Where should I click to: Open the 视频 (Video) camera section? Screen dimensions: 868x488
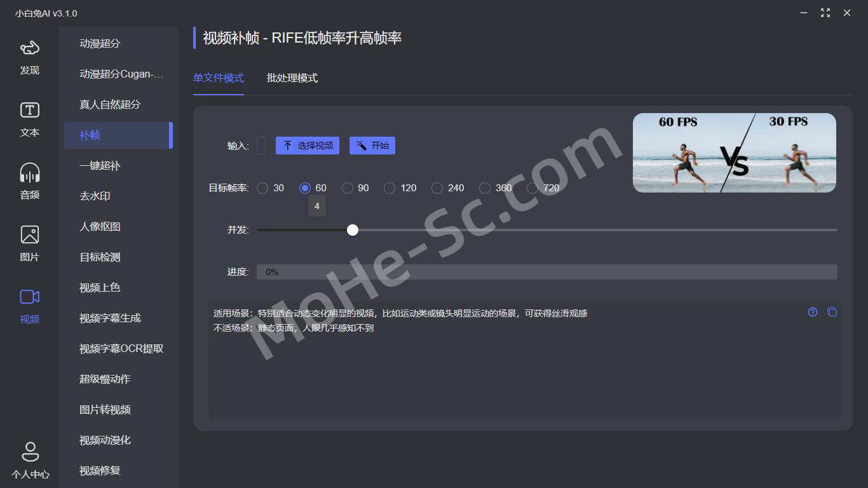30,307
